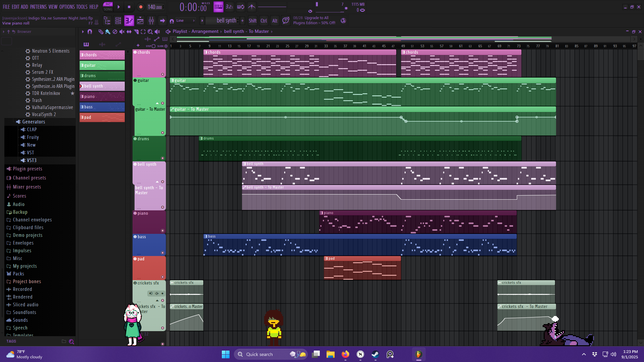Click the Shift modifier button
Screen dimensions: 644x362
(253, 21)
